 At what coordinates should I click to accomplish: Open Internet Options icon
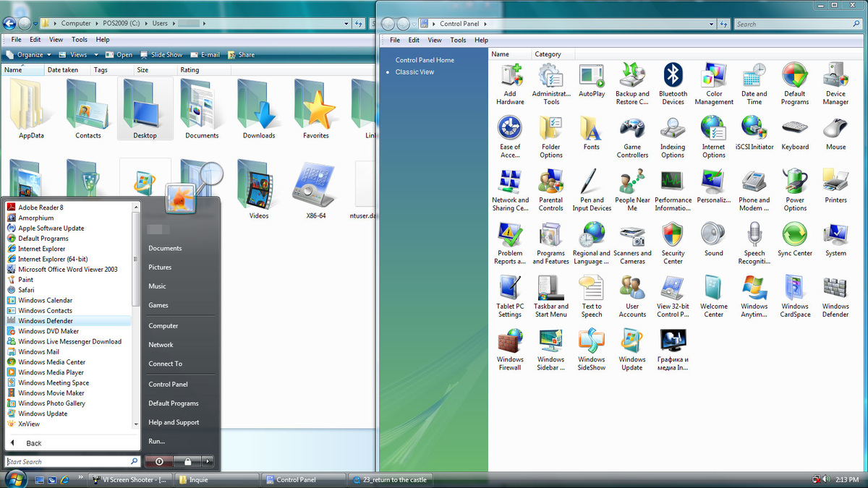tap(714, 137)
